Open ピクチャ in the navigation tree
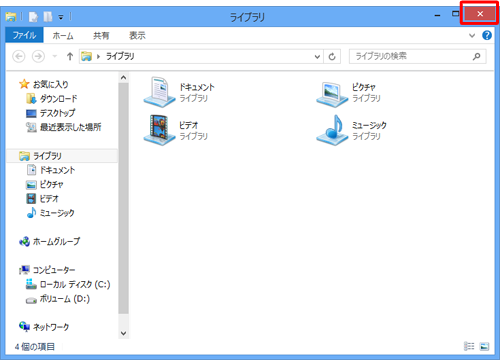Image resolution: width=500 pixels, height=360 pixels. [x=45, y=184]
